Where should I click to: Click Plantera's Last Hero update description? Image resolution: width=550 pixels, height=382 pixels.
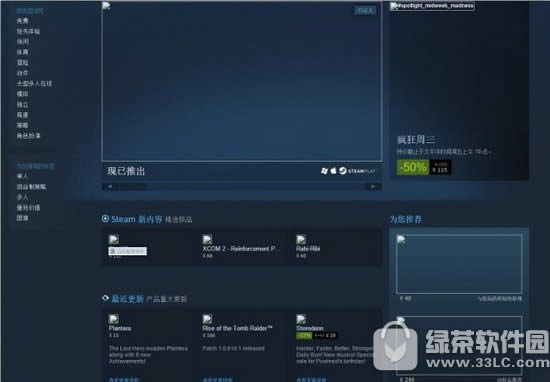[x=148, y=355]
